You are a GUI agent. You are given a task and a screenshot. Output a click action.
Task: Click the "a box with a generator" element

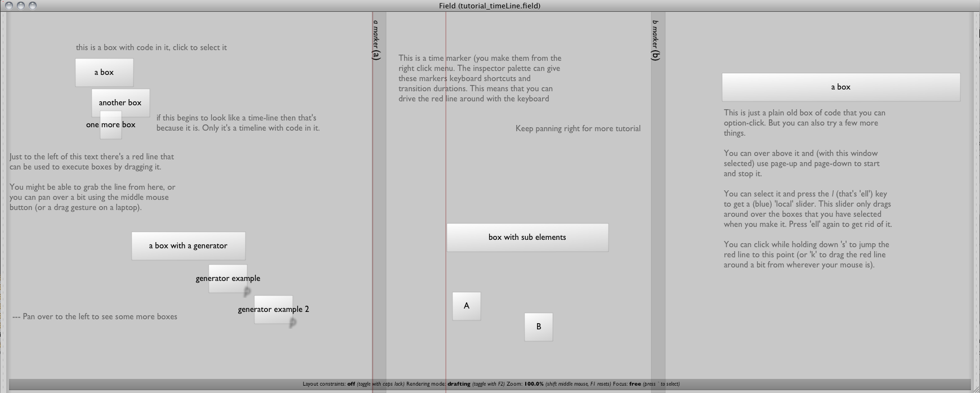tap(188, 245)
